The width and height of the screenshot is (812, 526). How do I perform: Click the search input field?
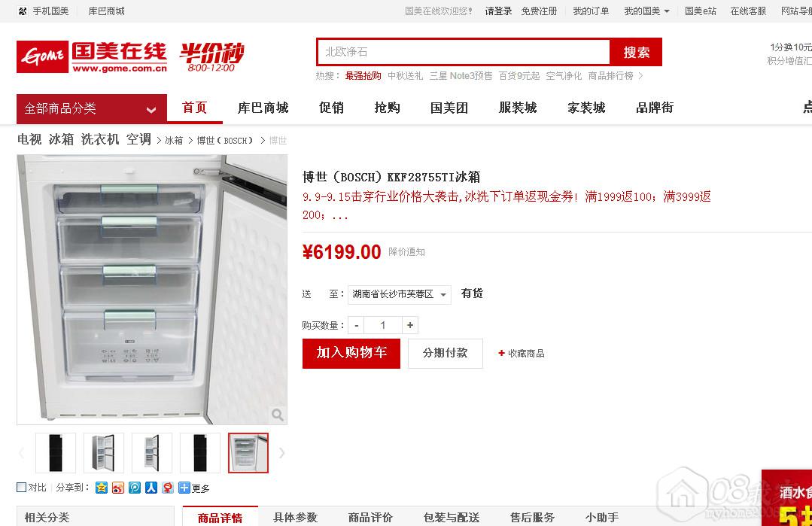[464, 52]
